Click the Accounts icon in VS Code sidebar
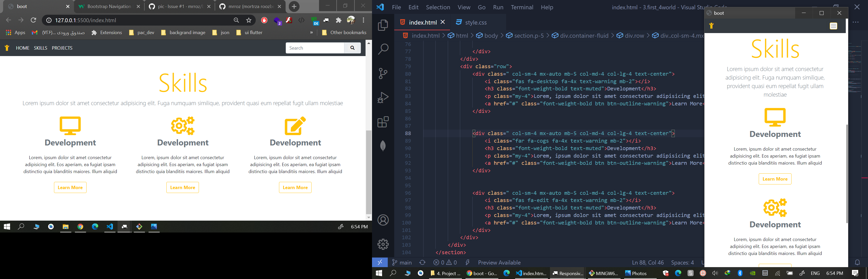This screenshot has width=868, height=279. click(x=383, y=220)
